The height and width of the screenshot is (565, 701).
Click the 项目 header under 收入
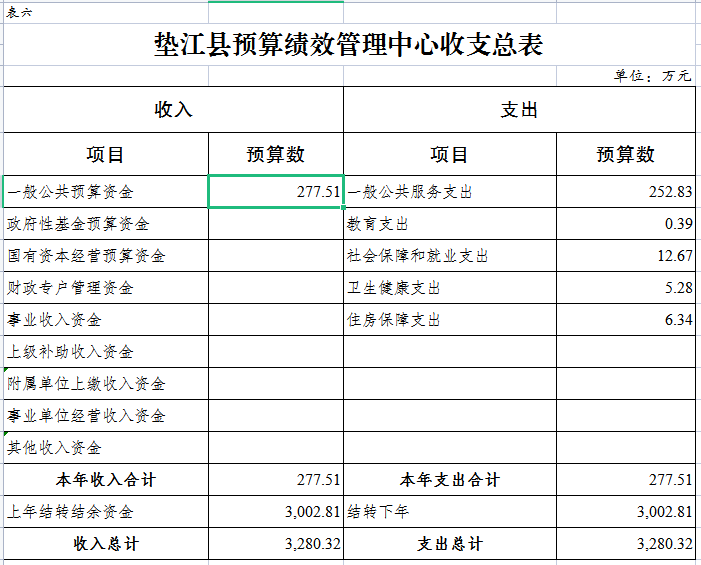tap(106, 154)
